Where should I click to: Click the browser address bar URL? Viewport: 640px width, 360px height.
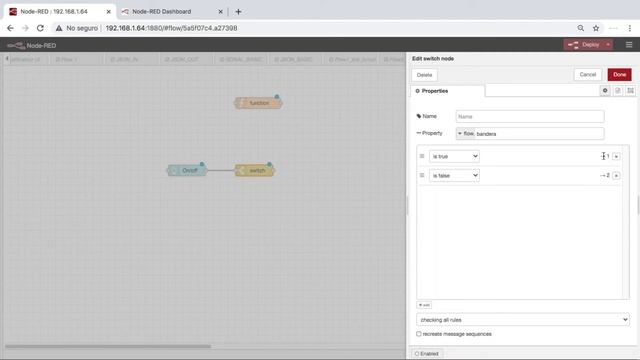pos(171,28)
